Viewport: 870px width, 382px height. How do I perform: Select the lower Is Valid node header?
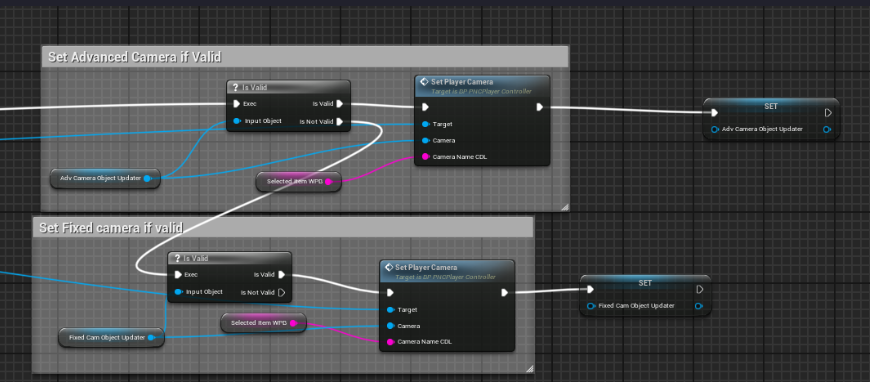(x=230, y=258)
